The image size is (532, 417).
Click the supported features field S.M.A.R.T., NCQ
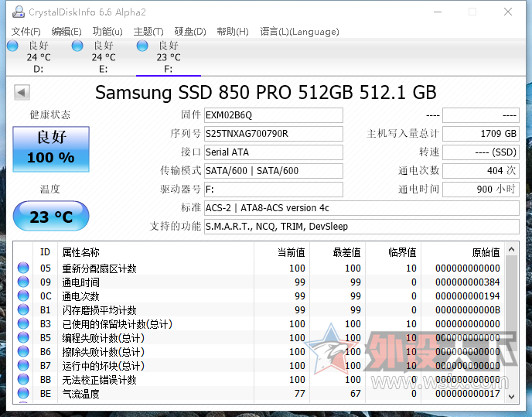click(x=362, y=227)
